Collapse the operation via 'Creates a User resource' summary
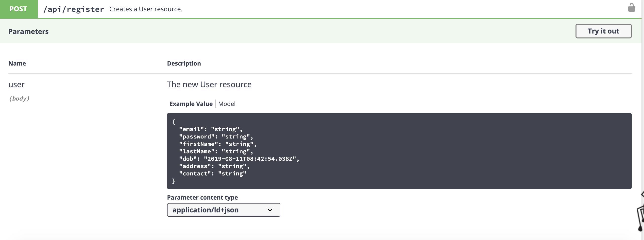 [x=146, y=9]
